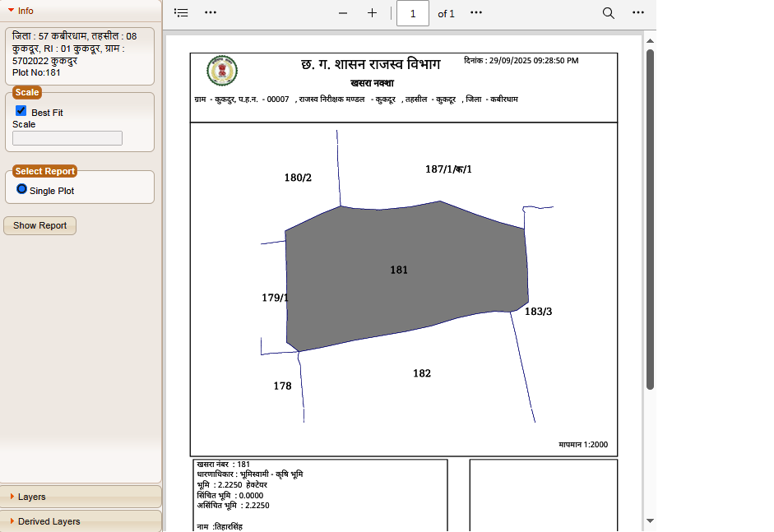
Task: Open the far-right more options ellipsis
Action: pos(638,13)
